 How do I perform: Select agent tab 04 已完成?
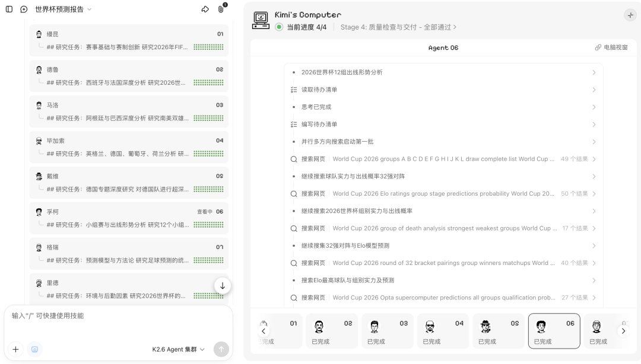443,331
